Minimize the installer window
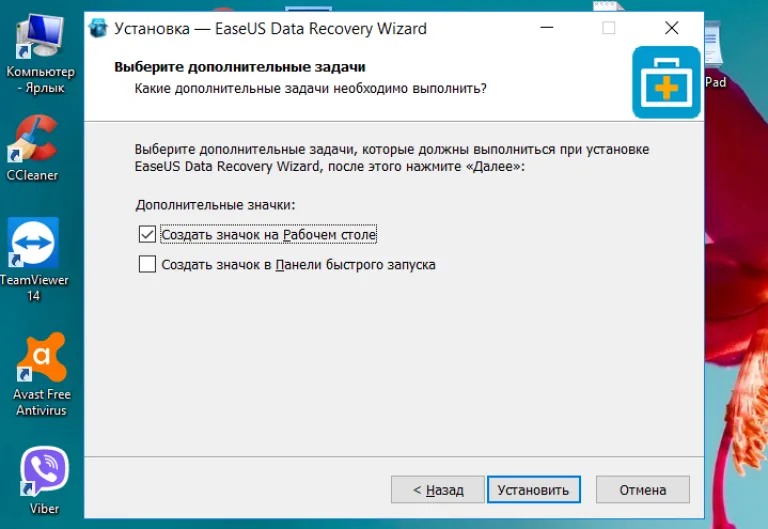Image resolution: width=768 pixels, height=529 pixels. [547, 28]
